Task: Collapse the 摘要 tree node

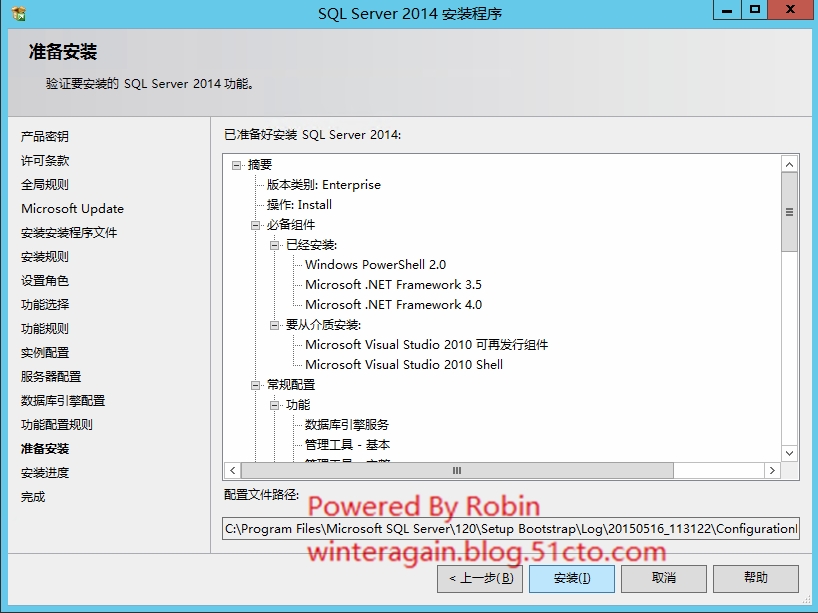Action: 236,165
